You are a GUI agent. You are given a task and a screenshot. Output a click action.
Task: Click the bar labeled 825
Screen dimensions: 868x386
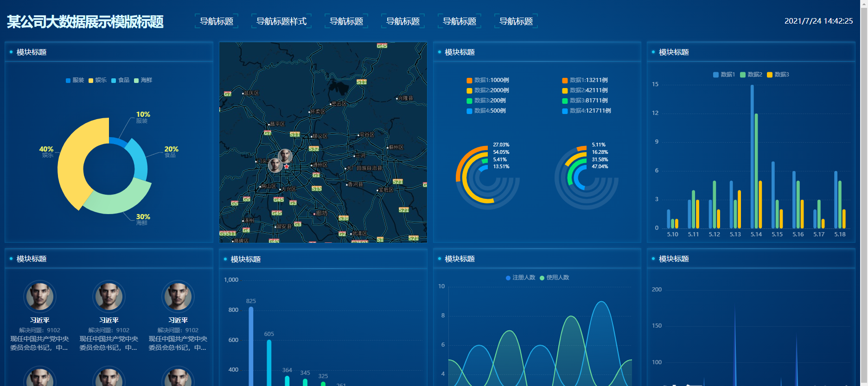click(x=251, y=346)
